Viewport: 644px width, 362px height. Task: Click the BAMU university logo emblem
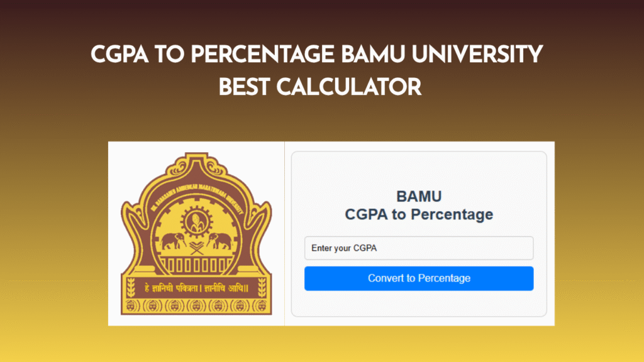click(x=196, y=233)
